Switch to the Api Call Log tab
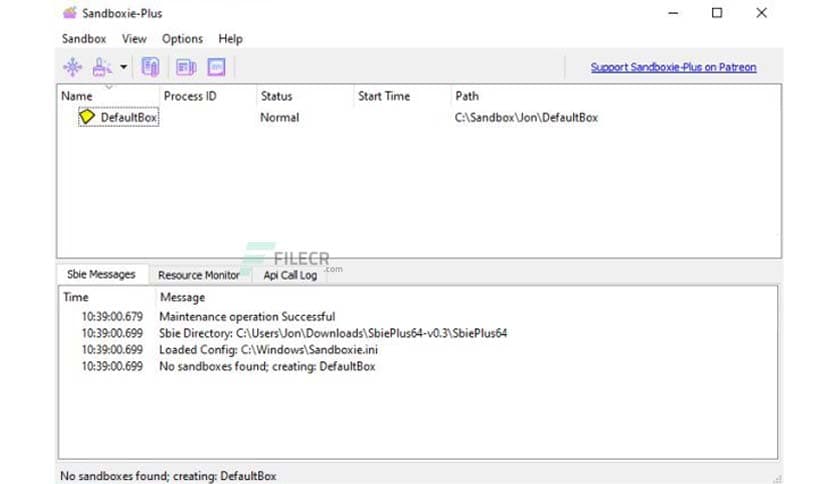This screenshot has width=836, height=484. pos(290,275)
